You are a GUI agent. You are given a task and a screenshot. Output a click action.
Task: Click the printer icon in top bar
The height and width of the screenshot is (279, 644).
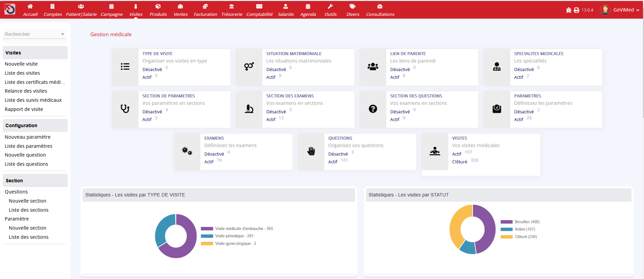point(576,10)
